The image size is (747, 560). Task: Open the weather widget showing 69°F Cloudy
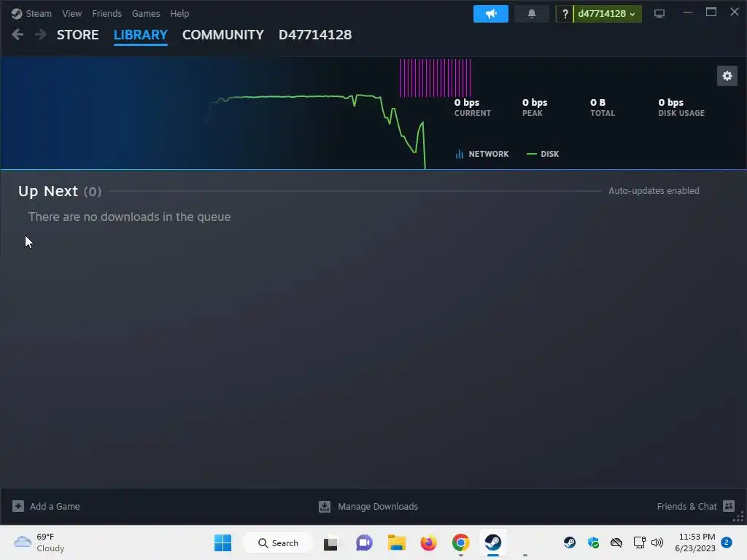click(x=39, y=542)
